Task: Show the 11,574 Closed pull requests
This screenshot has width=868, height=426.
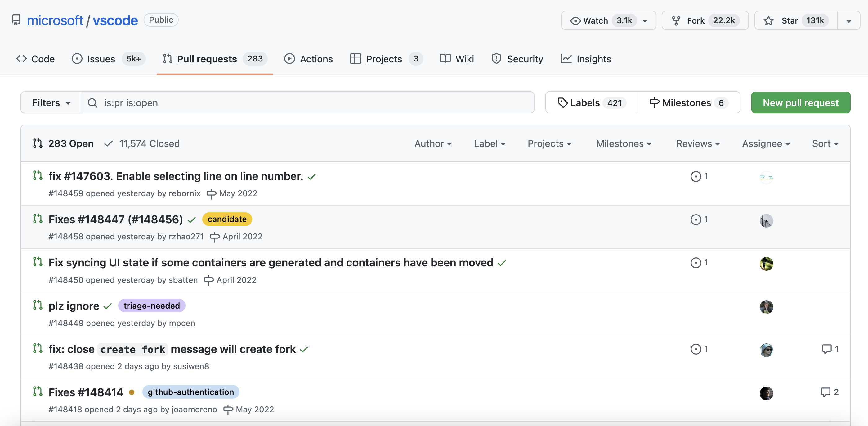Action: tap(149, 143)
